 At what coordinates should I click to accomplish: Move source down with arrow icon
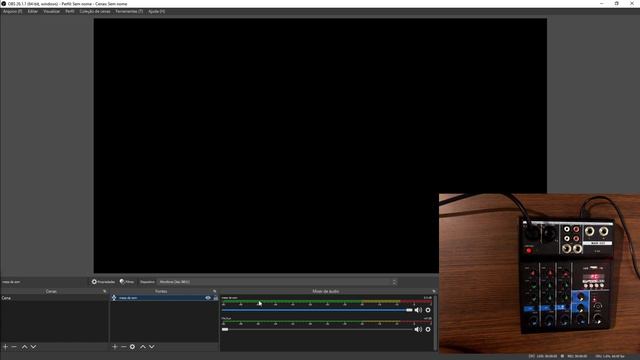tap(152, 347)
